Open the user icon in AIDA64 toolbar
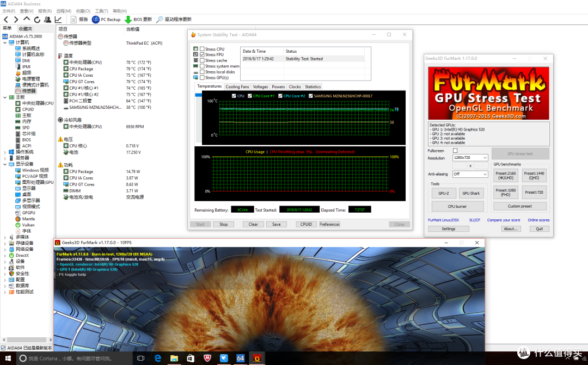 coord(47,20)
